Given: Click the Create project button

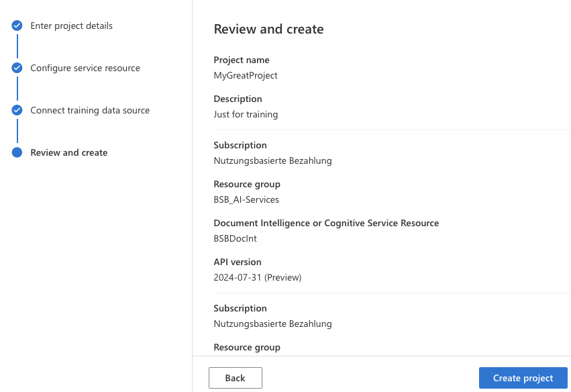Looking at the screenshot, I should (523, 378).
